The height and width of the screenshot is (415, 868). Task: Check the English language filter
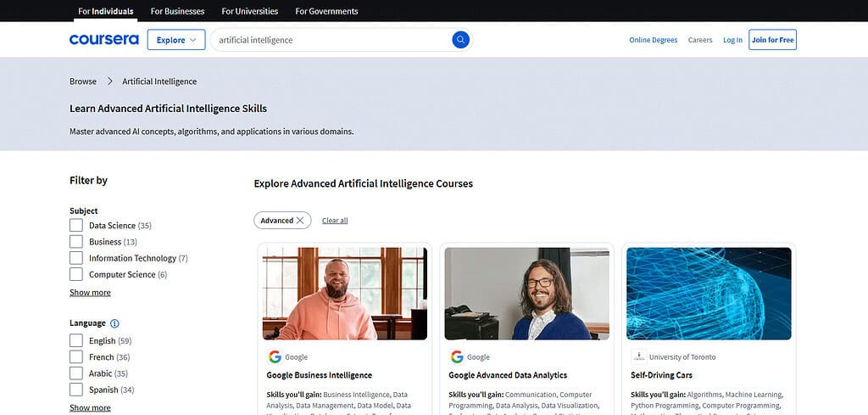pyautogui.click(x=76, y=341)
